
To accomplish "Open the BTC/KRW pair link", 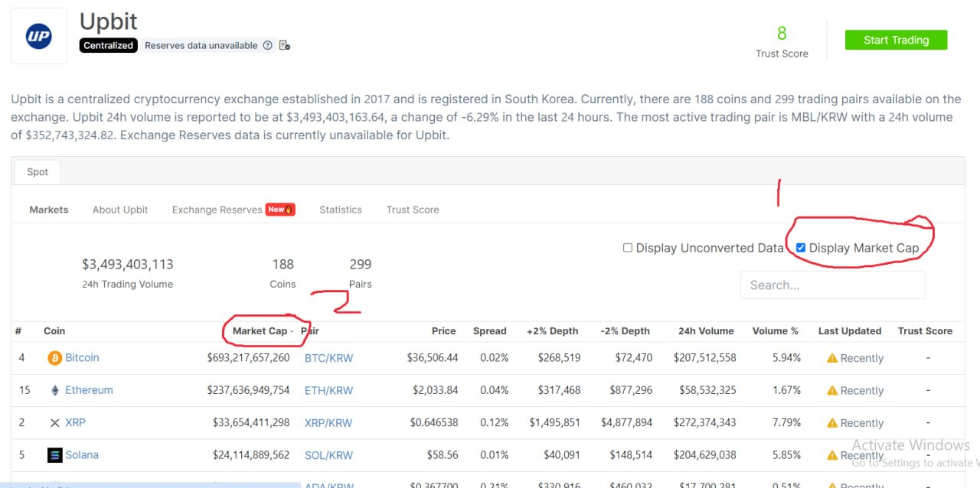I will [x=328, y=358].
